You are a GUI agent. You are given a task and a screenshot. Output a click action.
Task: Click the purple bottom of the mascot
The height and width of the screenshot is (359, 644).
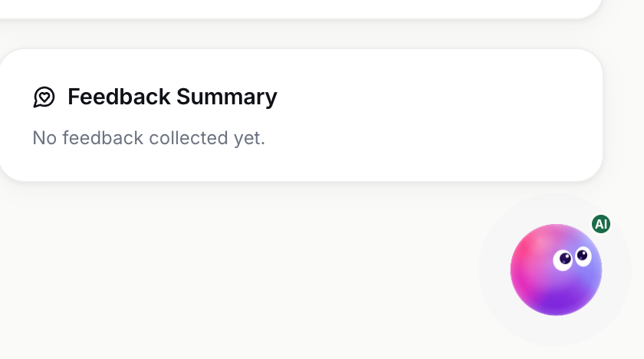pyautogui.click(x=557, y=302)
